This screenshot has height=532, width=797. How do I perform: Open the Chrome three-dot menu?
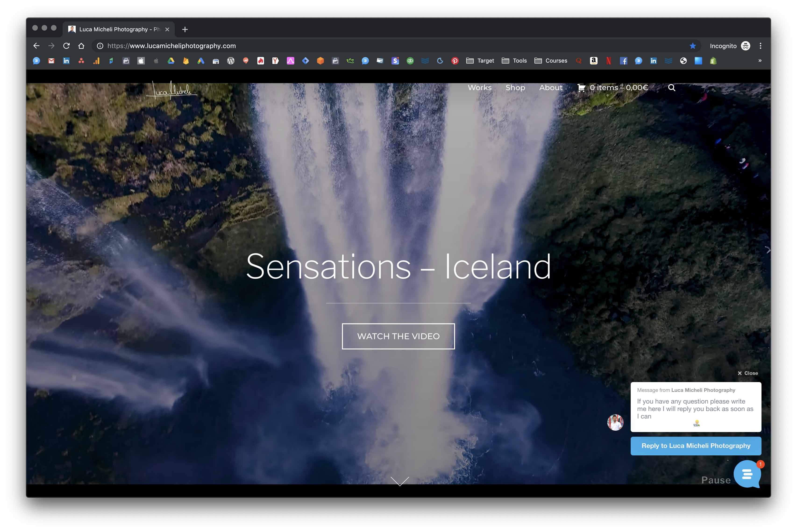tap(760, 46)
